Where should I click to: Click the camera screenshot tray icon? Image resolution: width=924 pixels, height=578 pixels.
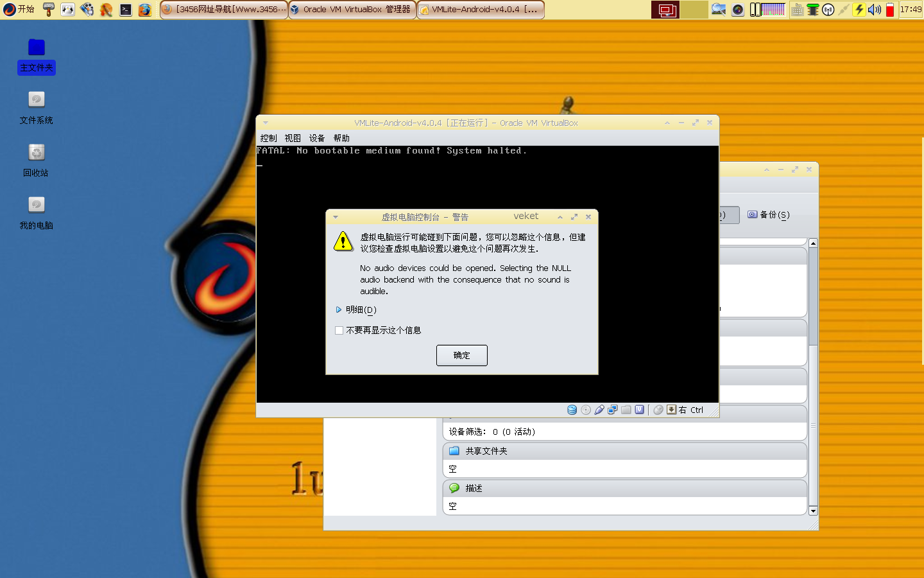[x=738, y=10]
